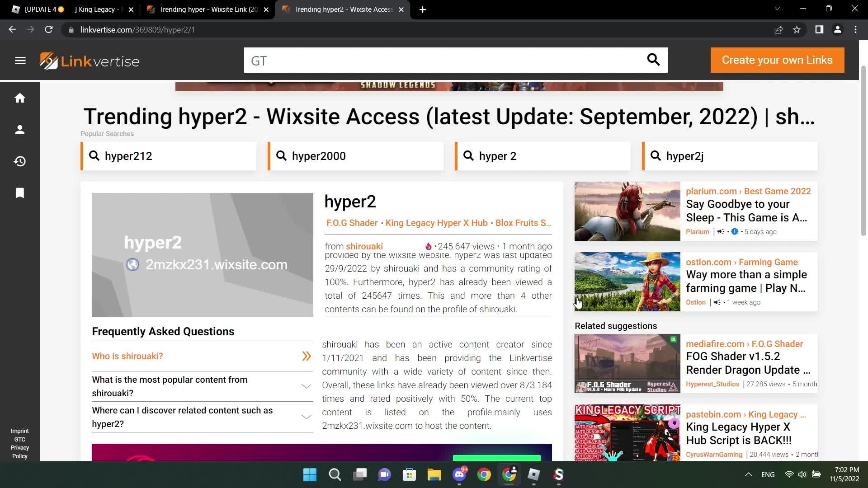Image resolution: width=868 pixels, height=488 pixels.
Task: Switch to 'Trending hyper - Wixsite Link' tab
Action: pyautogui.click(x=208, y=9)
